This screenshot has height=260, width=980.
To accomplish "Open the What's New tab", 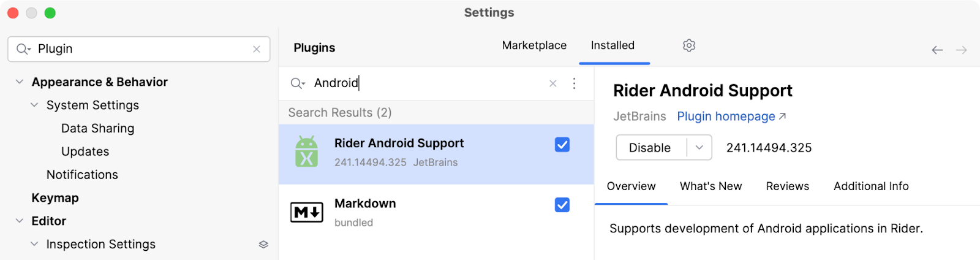I will tap(710, 186).
